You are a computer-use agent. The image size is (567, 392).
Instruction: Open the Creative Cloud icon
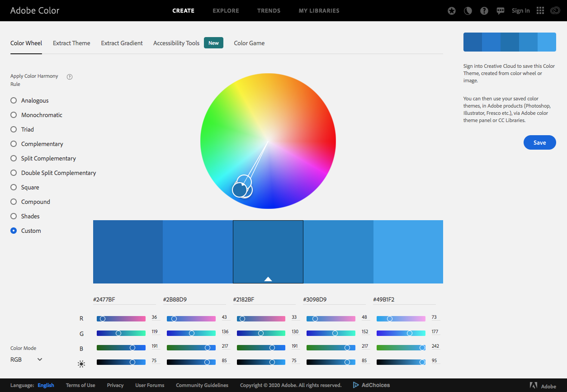pyautogui.click(x=555, y=10)
